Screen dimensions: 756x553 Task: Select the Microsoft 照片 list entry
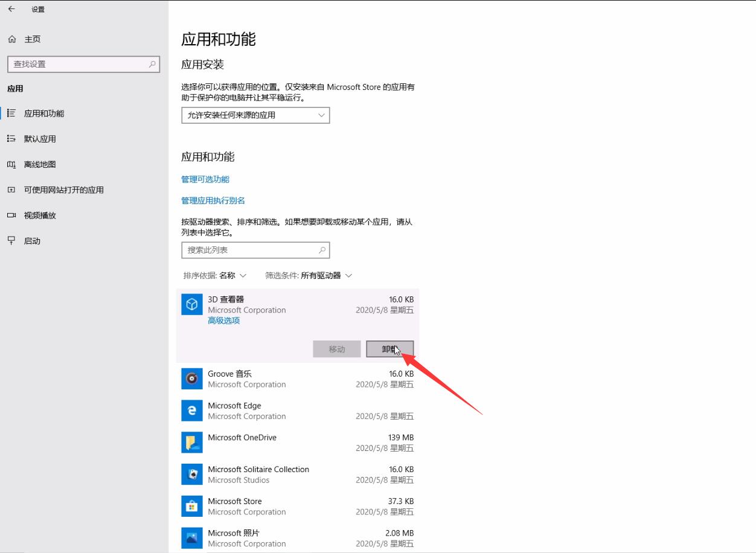298,538
